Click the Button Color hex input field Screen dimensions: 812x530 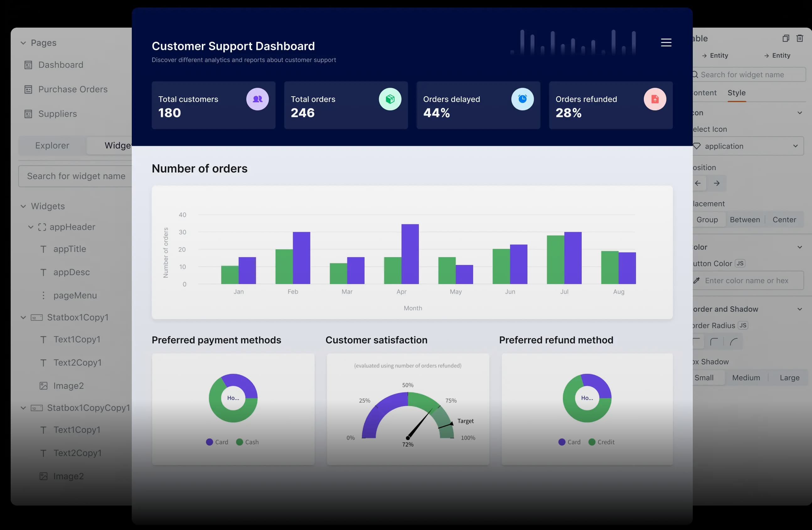point(747,280)
